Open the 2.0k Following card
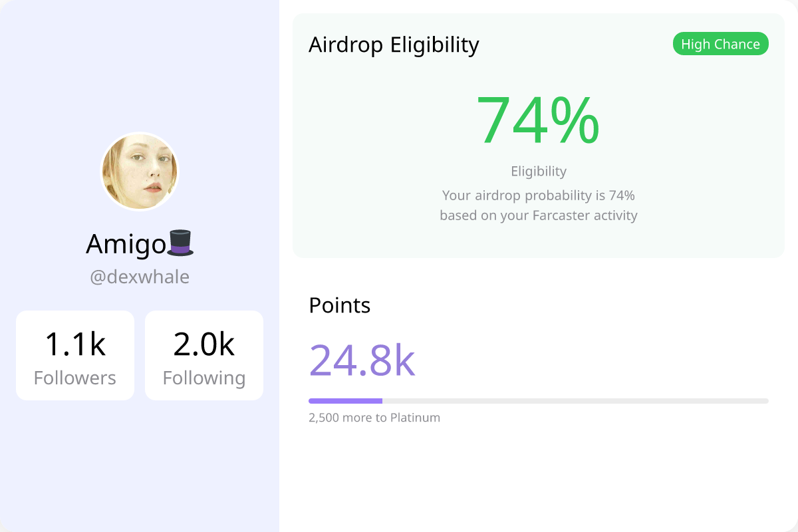Viewport: 798px width, 532px height. 204,355
